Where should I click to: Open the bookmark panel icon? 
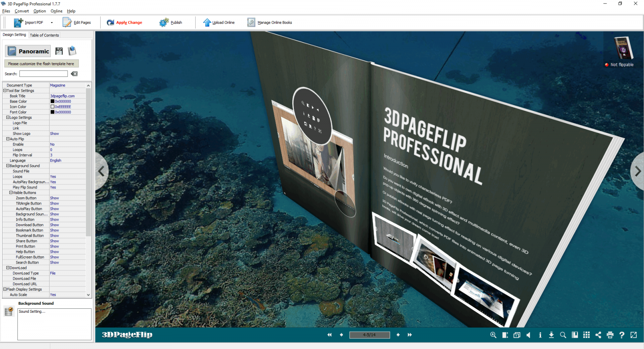(x=575, y=335)
